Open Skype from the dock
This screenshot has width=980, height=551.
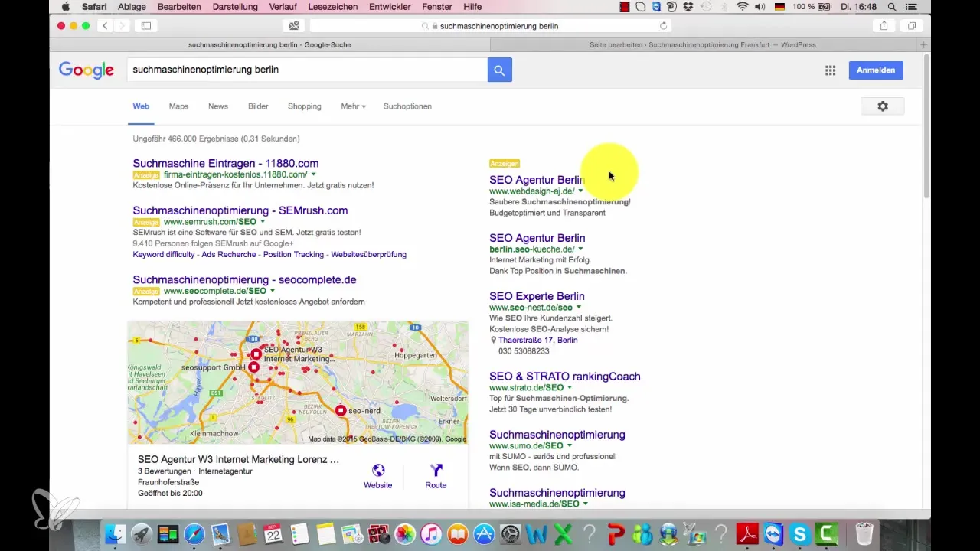(x=800, y=533)
